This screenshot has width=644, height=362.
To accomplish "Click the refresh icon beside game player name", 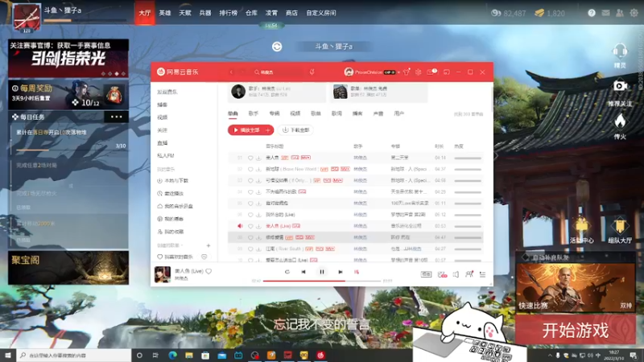I will pos(277,47).
